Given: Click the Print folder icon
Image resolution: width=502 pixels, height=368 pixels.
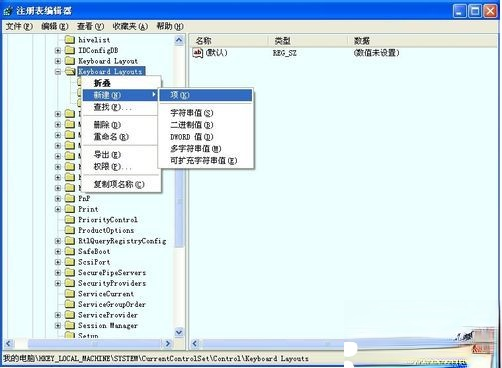Looking at the screenshot, I should [x=70, y=209].
